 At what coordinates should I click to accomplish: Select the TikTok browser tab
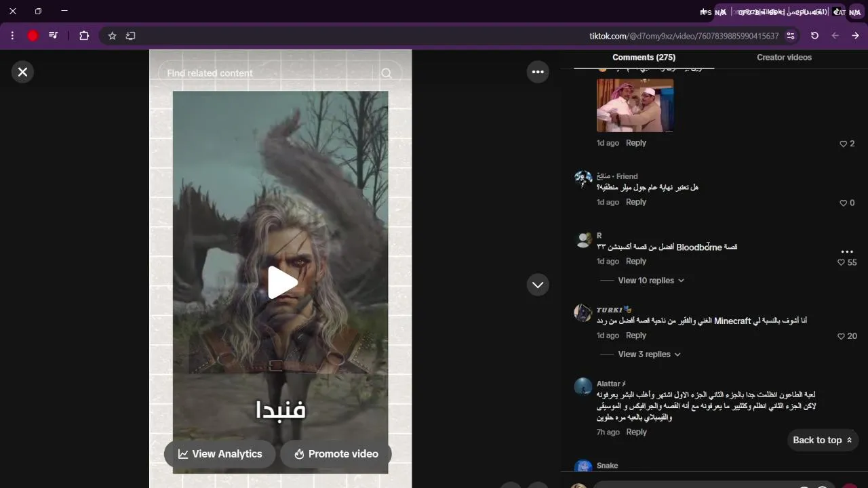coord(780,12)
